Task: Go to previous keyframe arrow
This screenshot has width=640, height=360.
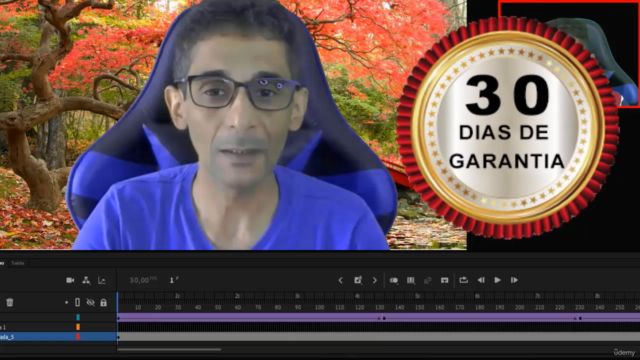Action: click(340, 280)
